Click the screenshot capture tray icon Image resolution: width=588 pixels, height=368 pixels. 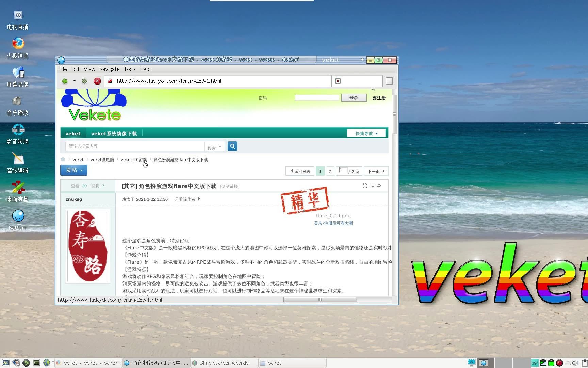(x=471, y=363)
